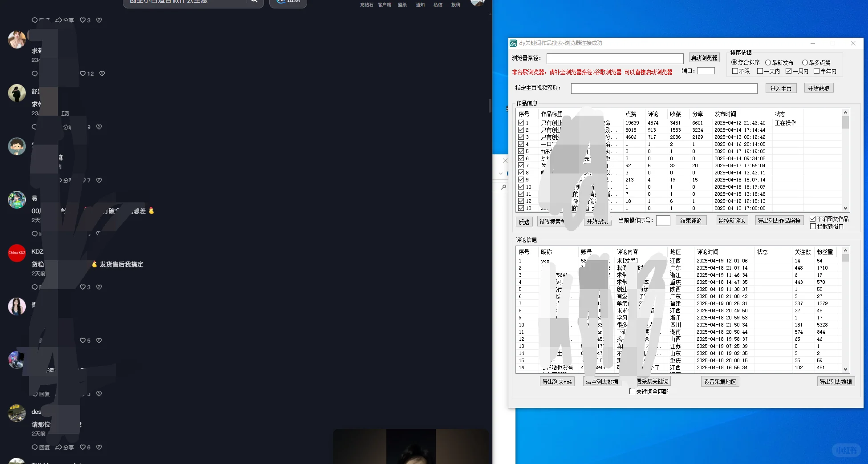Click the share icon under des comment
The image size is (868, 464).
pyautogui.click(x=58, y=447)
